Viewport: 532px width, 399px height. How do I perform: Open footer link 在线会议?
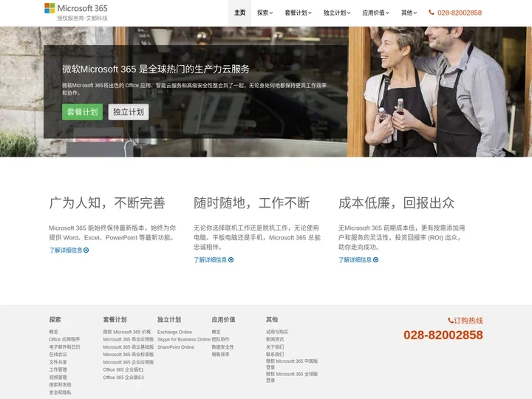pos(58,354)
